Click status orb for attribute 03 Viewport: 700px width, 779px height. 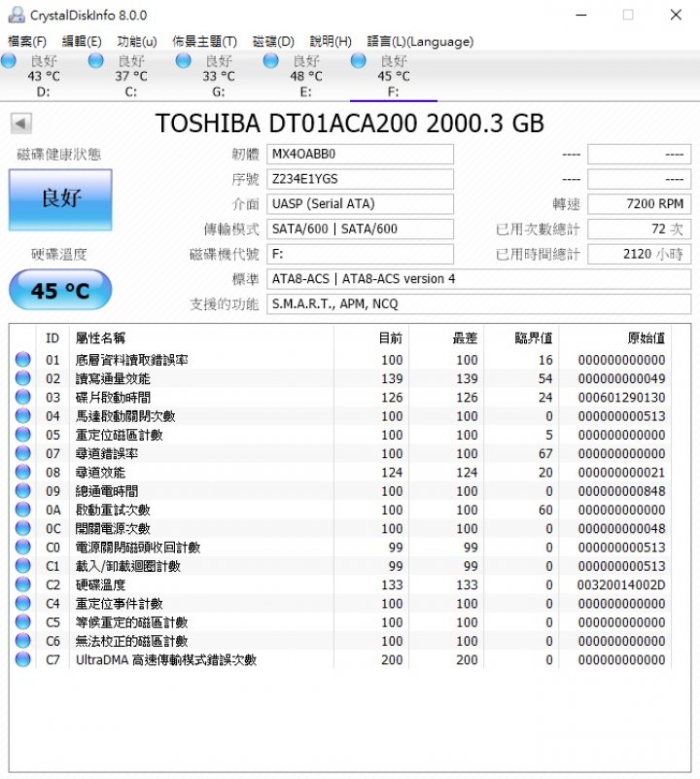[23, 397]
